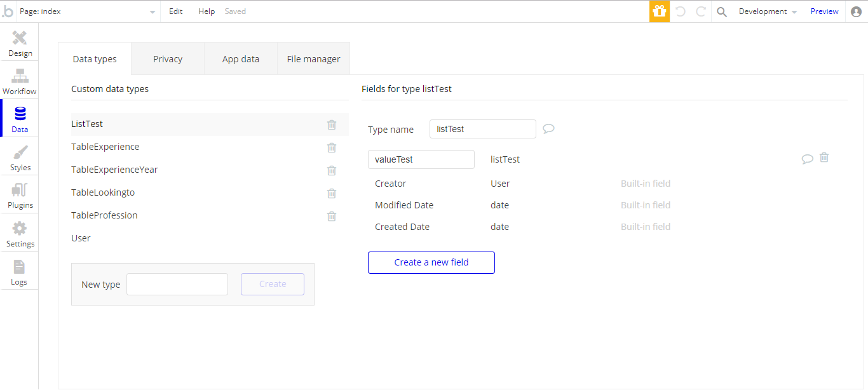Open the Edit menu
Viewport: 868px width, 390px height.
point(175,11)
